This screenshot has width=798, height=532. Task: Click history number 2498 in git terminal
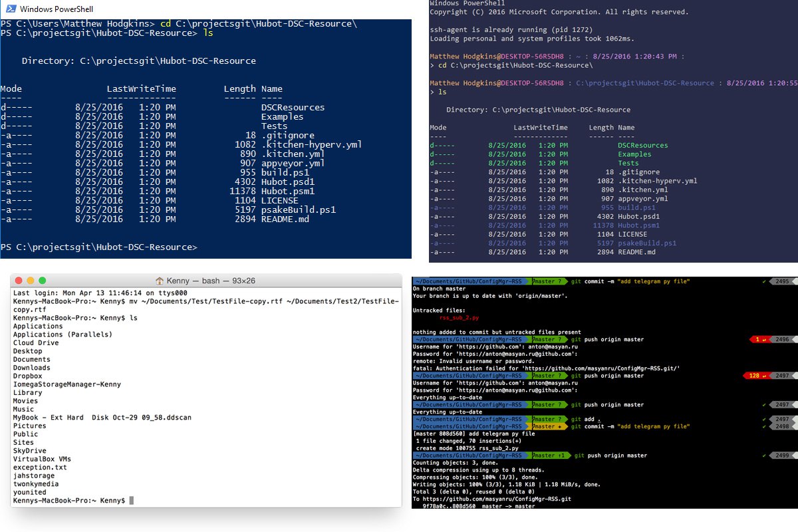click(x=783, y=426)
